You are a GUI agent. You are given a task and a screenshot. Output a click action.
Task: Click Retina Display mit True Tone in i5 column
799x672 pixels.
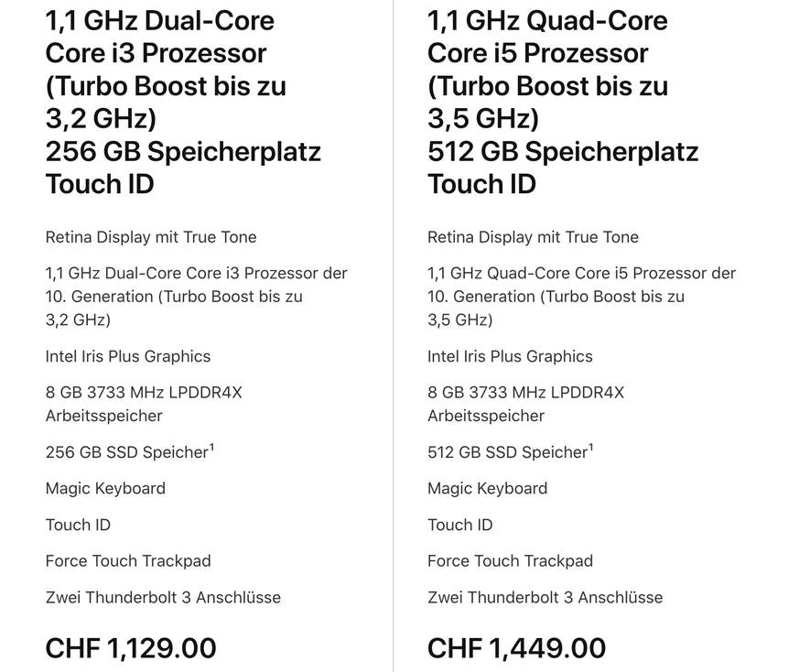pyautogui.click(x=533, y=237)
